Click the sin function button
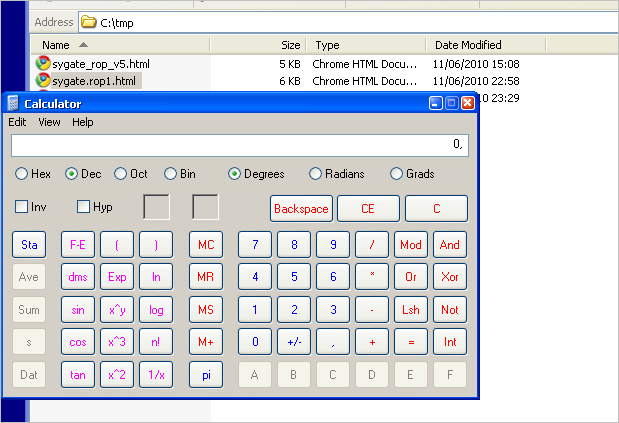 (77, 310)
